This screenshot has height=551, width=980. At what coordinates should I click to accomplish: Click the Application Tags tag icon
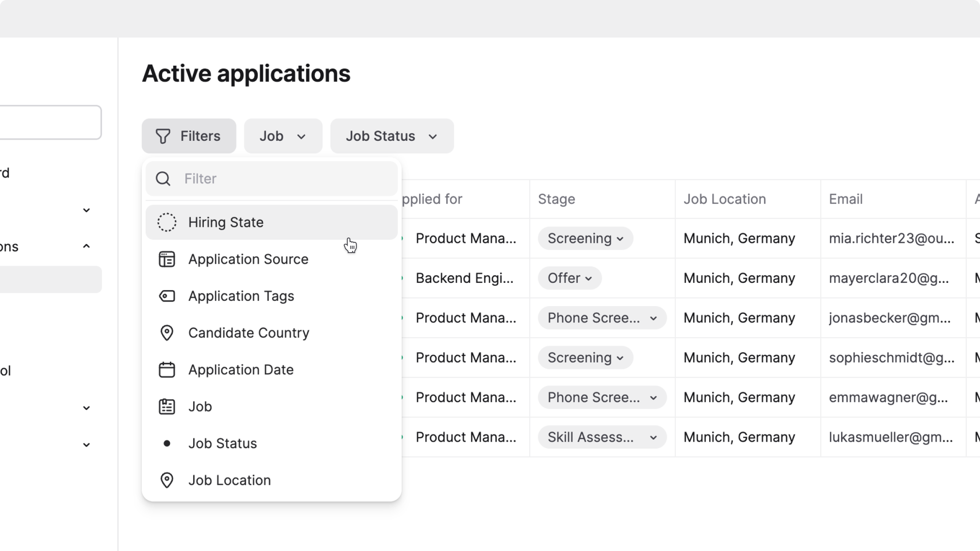(x=167, y=296)
